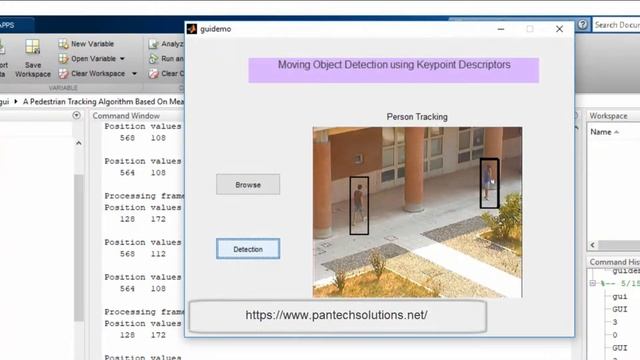Close the guidemo window

(x=559, y=29)
